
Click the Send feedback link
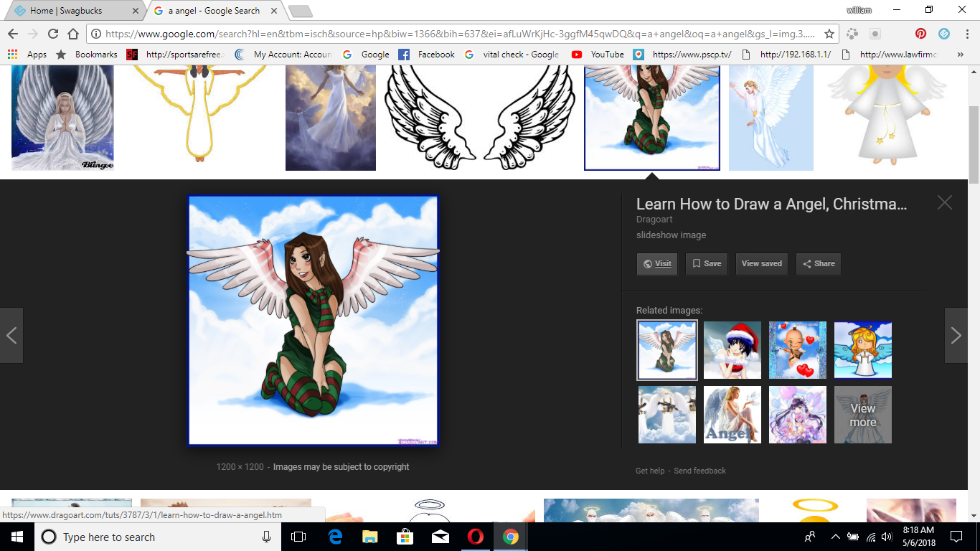pyautogui.click(x=699, y=471)
